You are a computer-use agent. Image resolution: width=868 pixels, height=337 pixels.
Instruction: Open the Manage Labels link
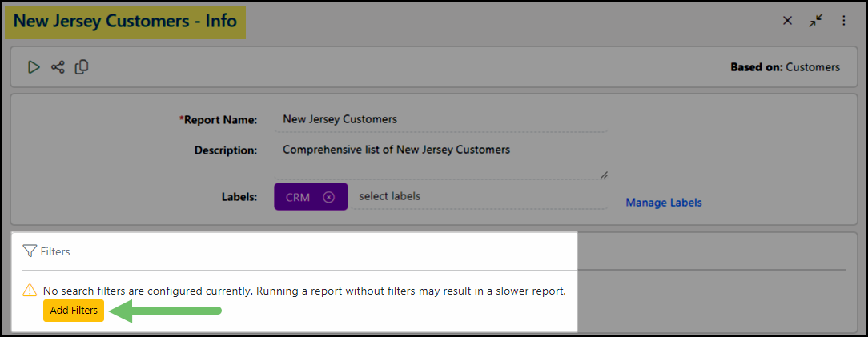pyautogui.click(x=664, y=203)
